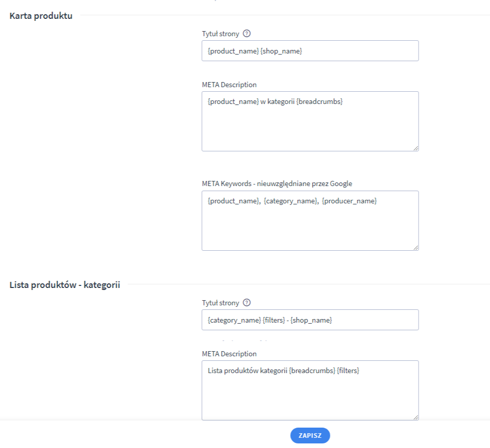490x448 pixels.
Task: Focus the META Keywords textarea
Action: [x=310, y=221]
